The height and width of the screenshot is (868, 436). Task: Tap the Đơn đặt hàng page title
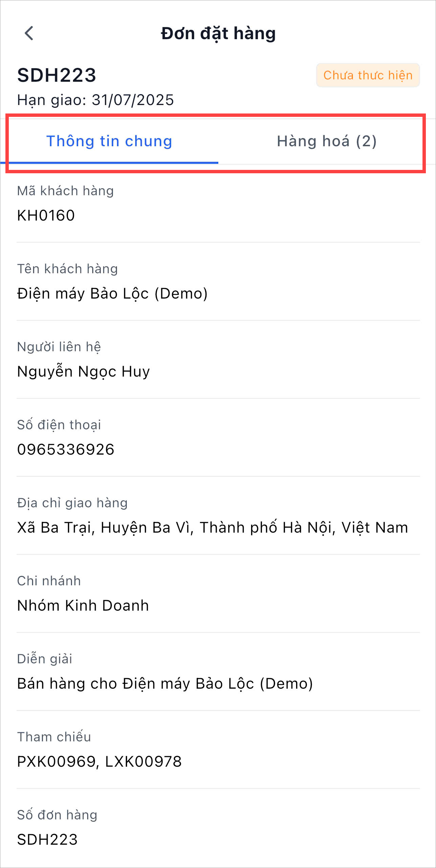tap(218, 33)
